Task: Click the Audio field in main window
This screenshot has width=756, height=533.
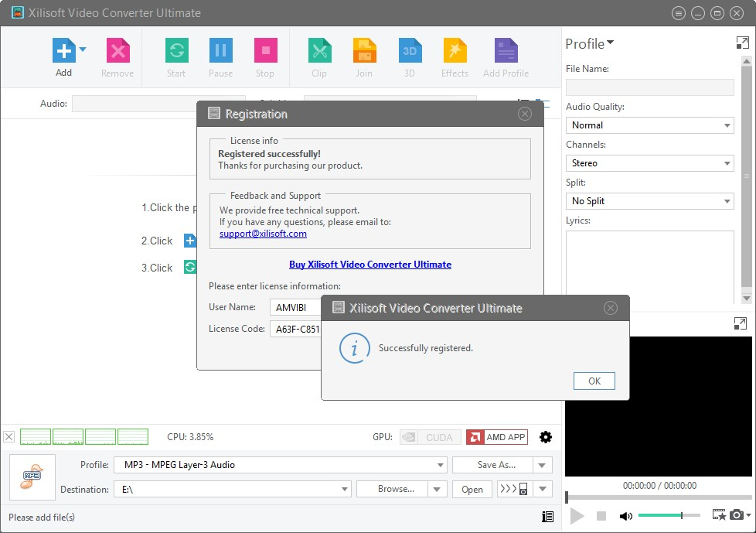Action: tap(135, 104)
